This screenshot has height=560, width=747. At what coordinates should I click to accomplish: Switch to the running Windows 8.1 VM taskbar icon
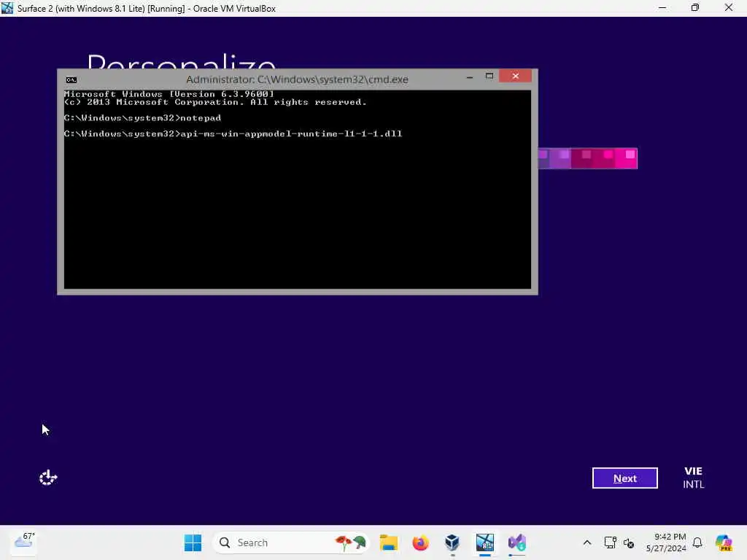tap(484, 542)
